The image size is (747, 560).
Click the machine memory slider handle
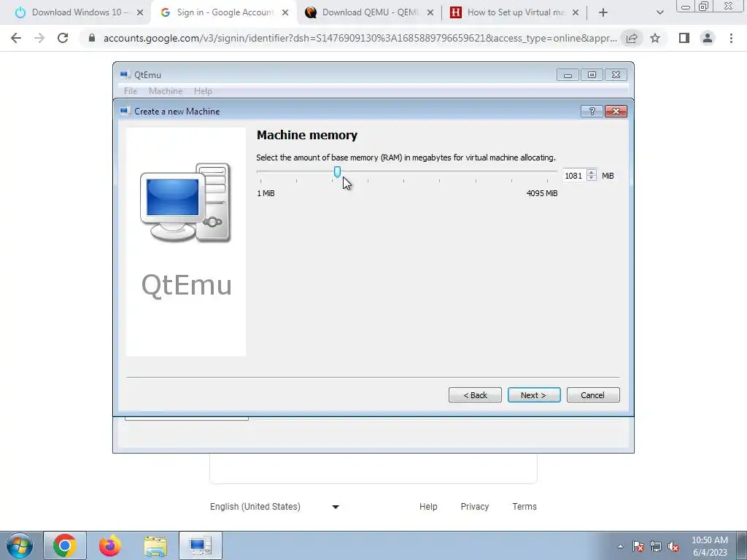point(337,172)
